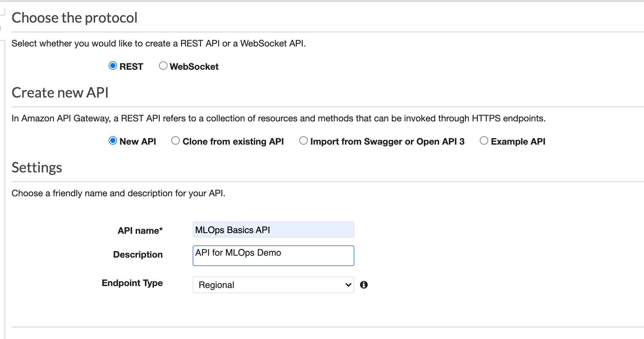Click the Endpoint Type info icon
The image size is (644, 339).
pos(364,285)
